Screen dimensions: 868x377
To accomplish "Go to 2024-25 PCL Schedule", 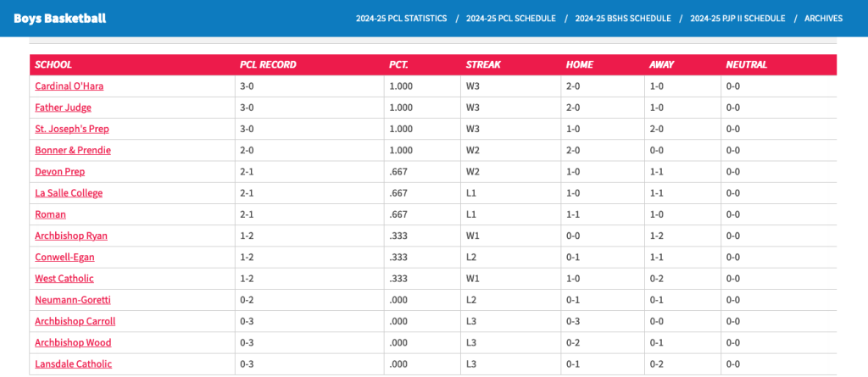I will coord(510,19).
